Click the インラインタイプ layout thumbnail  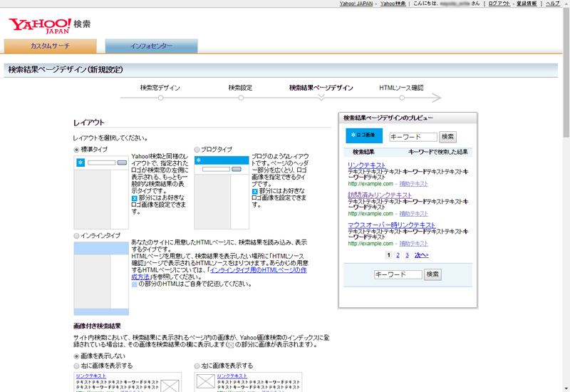pyautogui.click(x=101, y=279)
